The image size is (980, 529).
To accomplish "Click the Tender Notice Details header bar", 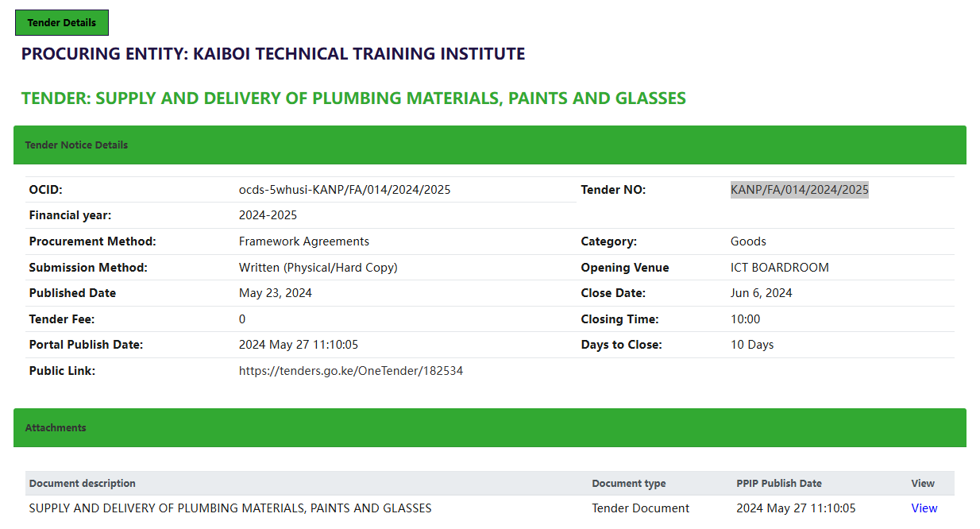I will tap(490, 145).
